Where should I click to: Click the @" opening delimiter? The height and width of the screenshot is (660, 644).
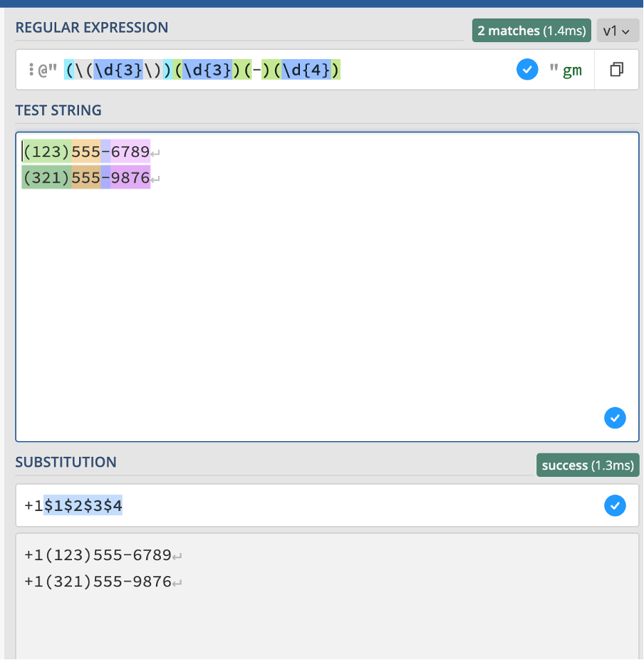coord(47,70)
